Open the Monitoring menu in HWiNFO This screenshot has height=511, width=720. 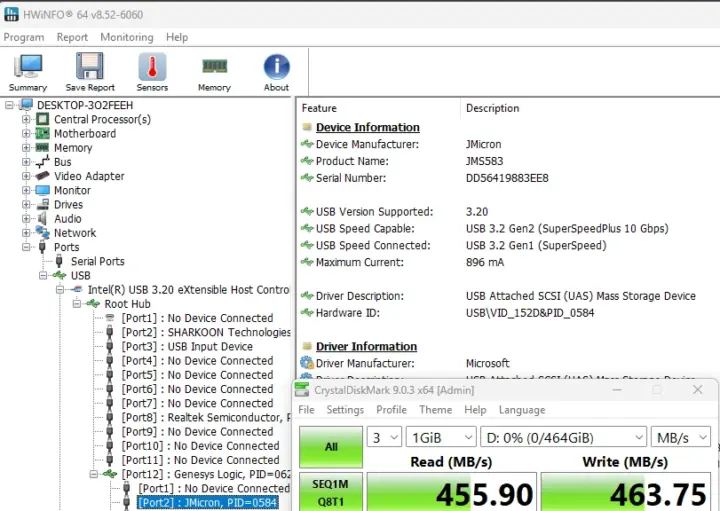(x=127, y=37)
